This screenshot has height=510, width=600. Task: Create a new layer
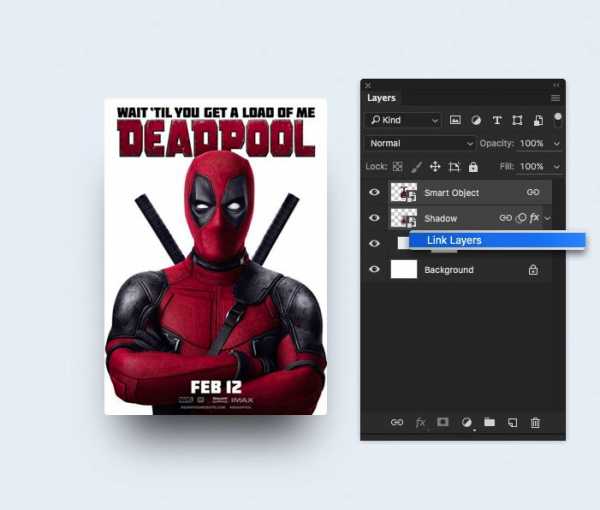512,423
